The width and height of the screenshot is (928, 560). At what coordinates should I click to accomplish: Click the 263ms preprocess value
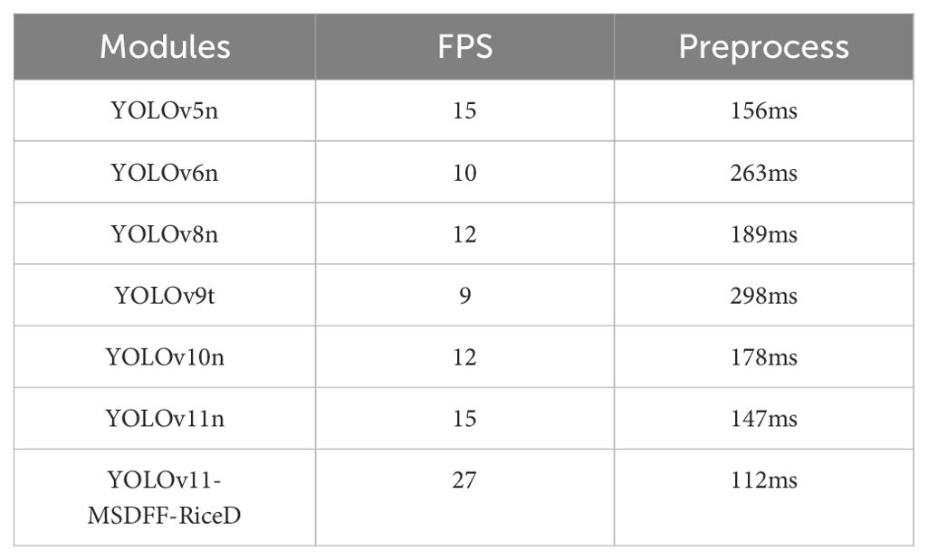763,173
